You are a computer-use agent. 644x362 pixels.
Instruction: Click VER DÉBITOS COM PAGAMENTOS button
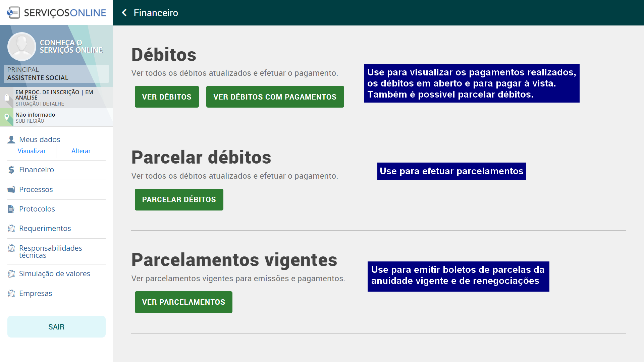point(275,97)
